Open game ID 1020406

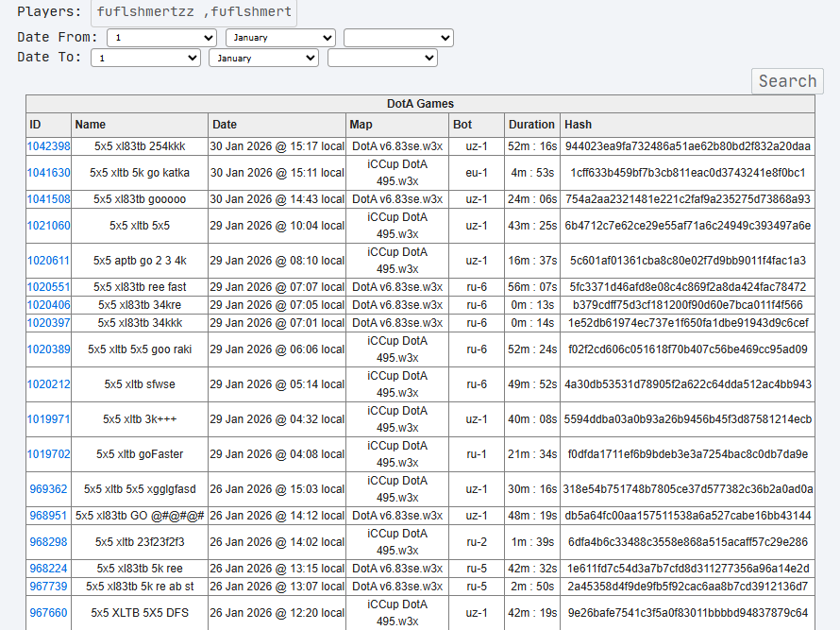point(48,305)
